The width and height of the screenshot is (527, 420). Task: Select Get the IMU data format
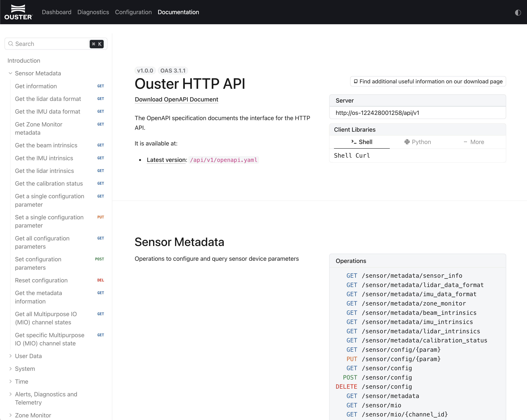tap(59, 112)
